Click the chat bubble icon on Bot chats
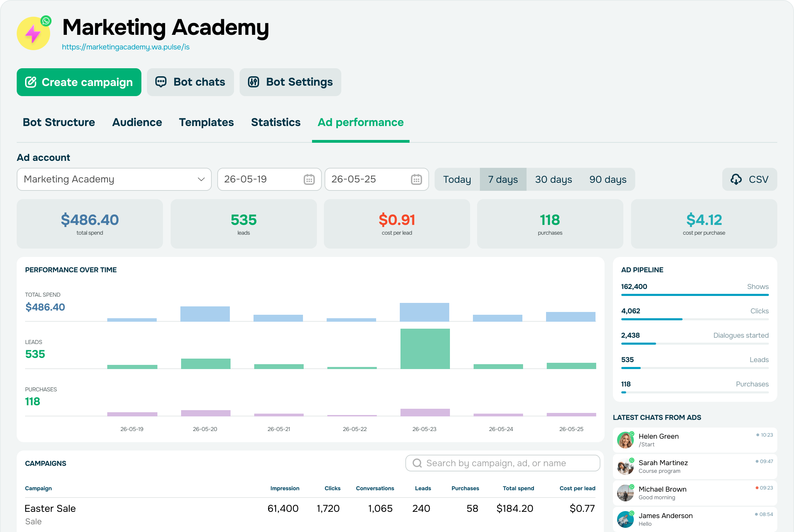 pyautogui.click(x=161, y=82)
